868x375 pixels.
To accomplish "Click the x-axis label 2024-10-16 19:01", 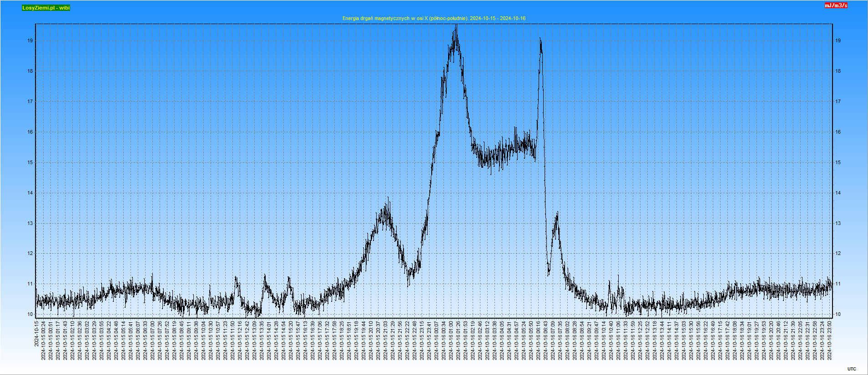I will click(750, 341).
